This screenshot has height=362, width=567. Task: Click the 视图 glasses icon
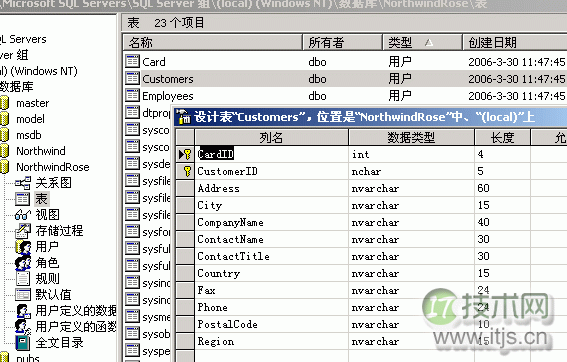[23, 215]
